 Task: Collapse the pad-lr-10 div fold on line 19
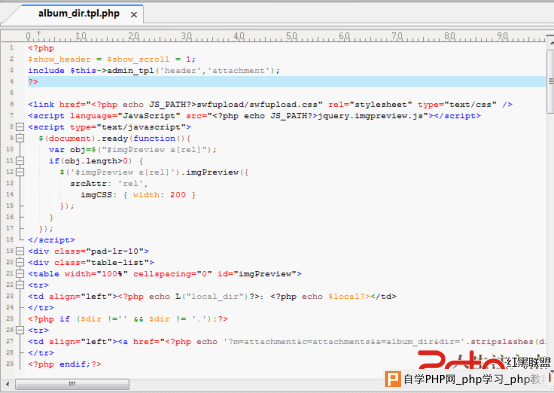[20, 251]
